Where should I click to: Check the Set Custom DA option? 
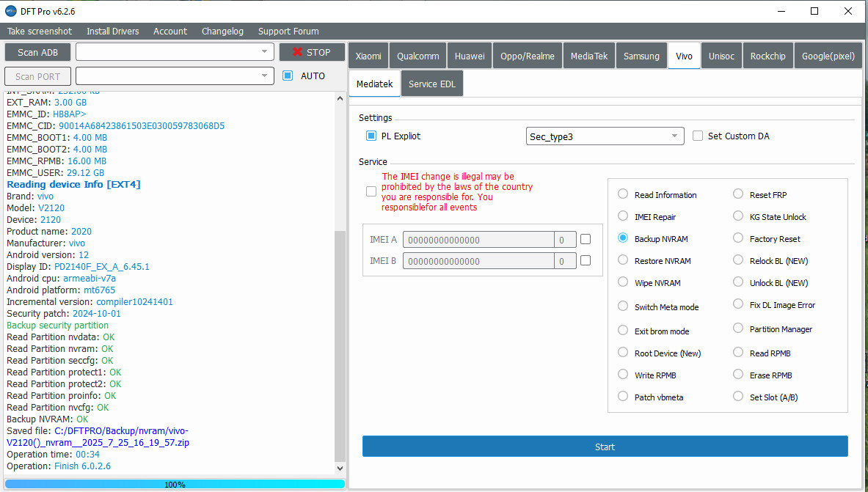pos(698,136)
